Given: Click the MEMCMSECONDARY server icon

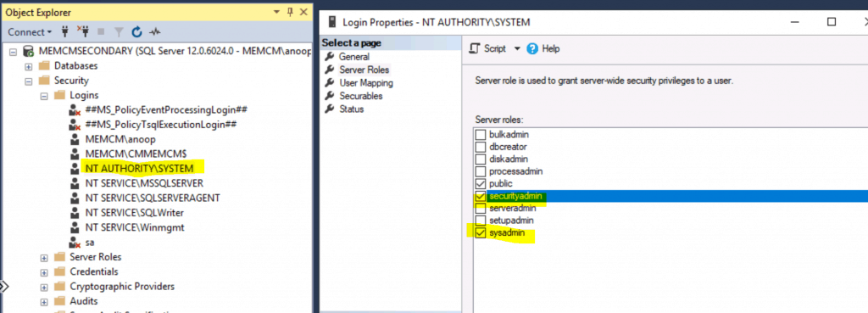Looking at the screenshot, I should [28, 51].
